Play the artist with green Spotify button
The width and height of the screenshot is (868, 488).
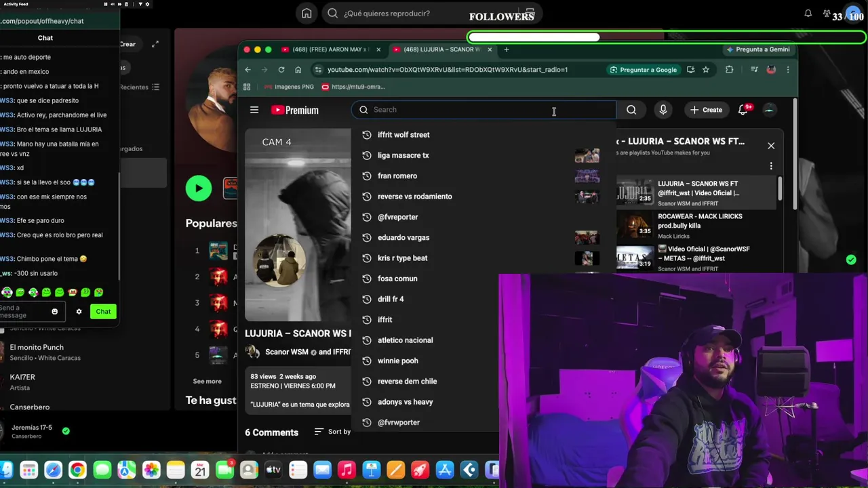199,188
